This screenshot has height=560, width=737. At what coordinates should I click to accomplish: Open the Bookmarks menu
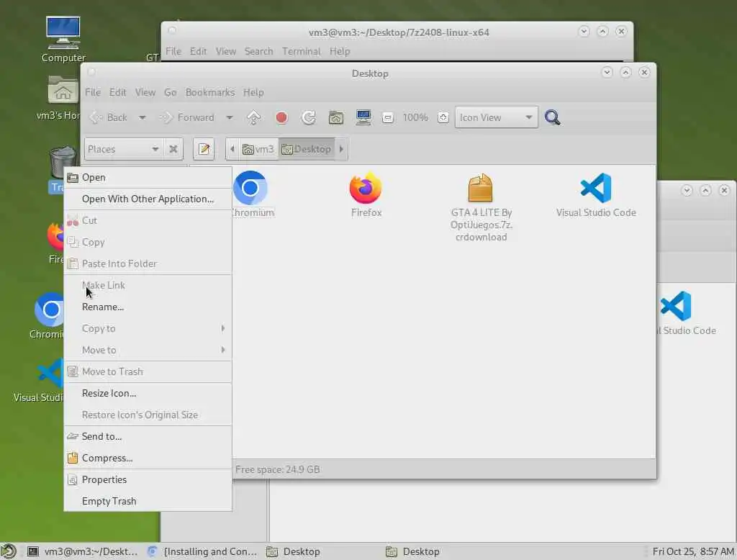click(x=209, y=93)
